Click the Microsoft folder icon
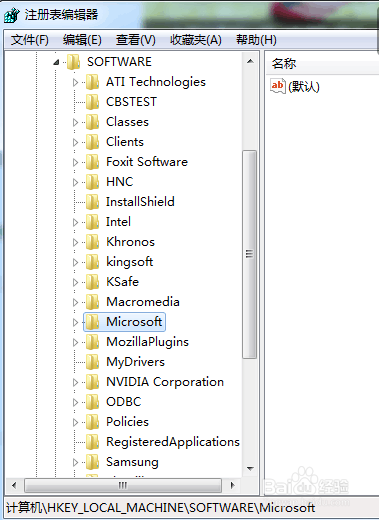The image size is (379, 520). [x=92, y=322]
